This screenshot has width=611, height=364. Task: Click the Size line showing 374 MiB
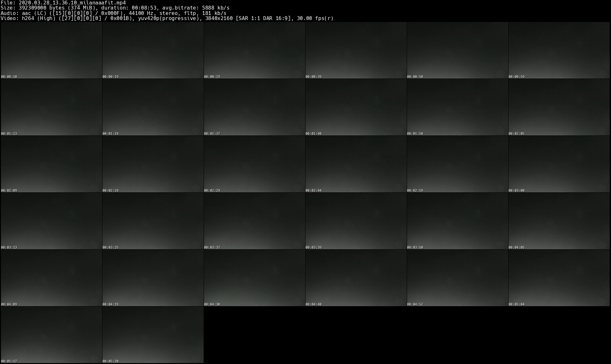[x=115, y=8]
